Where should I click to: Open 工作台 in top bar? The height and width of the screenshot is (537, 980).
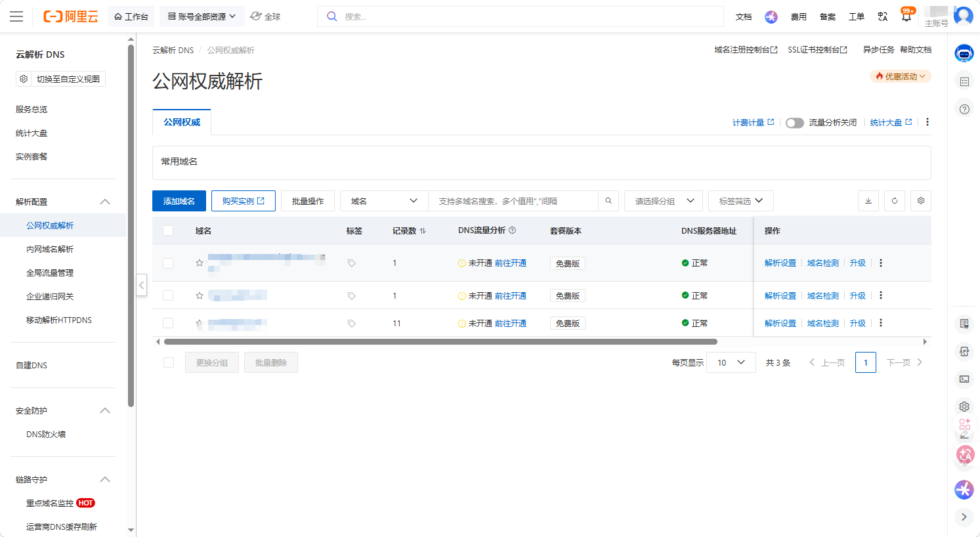pyautogui.click(x=131, y=16)
